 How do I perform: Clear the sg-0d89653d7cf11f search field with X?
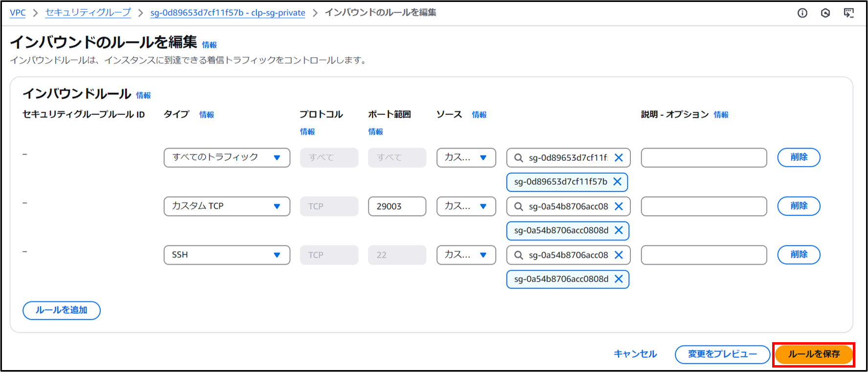(x=619, y=157)
